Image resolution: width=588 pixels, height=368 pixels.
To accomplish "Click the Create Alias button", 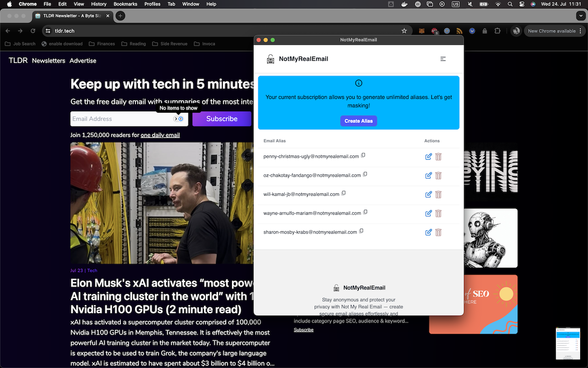I will (x=359, y=121).
